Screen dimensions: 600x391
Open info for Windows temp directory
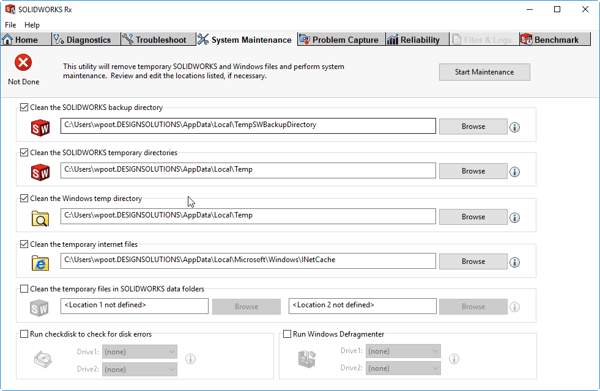515,218
